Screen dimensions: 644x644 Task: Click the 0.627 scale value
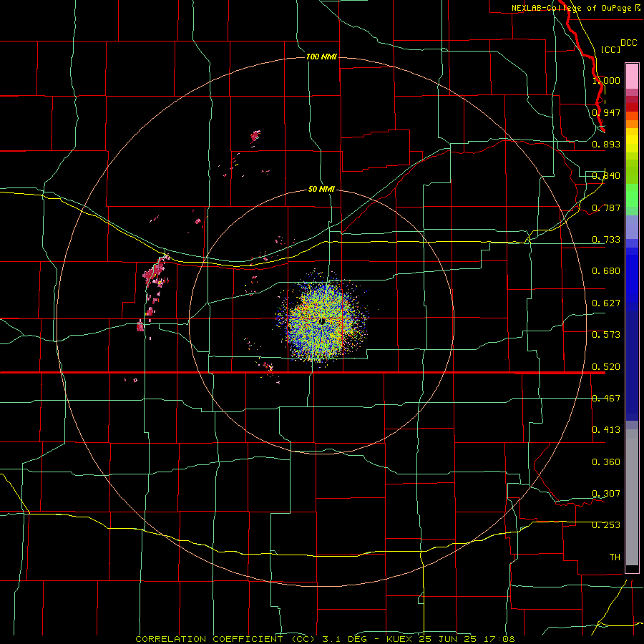click(606, 303)
